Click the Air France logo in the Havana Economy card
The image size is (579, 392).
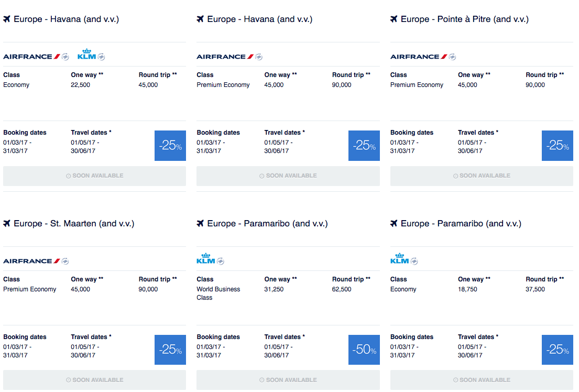[36, 57]
